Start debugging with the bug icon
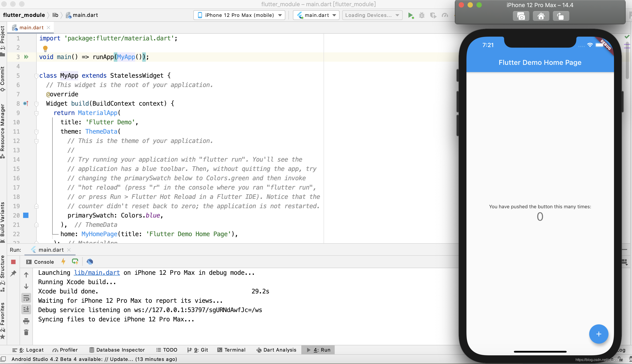The height and width of the screenshot is (364, 632). (422, 15)
